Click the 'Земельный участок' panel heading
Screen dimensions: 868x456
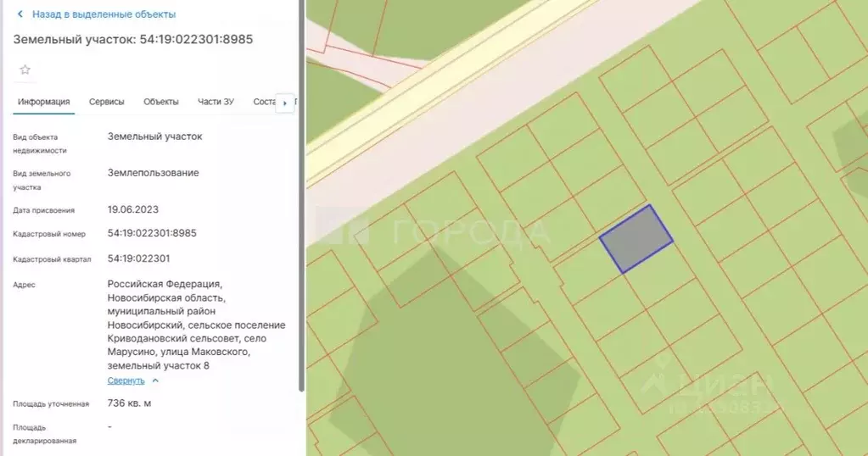click(132, 39)
